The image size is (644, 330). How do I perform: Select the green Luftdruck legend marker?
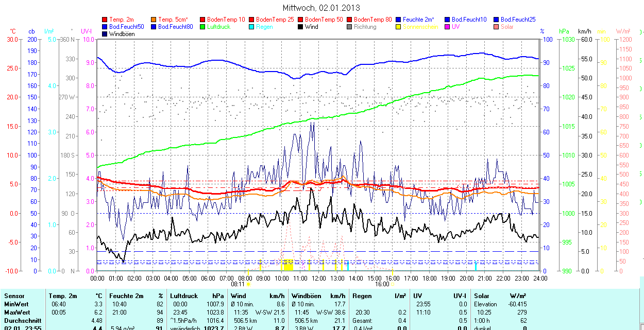[x=203, y=27]
